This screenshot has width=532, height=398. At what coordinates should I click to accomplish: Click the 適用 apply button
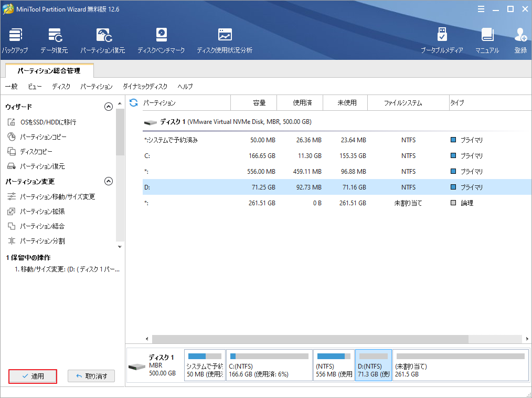pos(33,376)
